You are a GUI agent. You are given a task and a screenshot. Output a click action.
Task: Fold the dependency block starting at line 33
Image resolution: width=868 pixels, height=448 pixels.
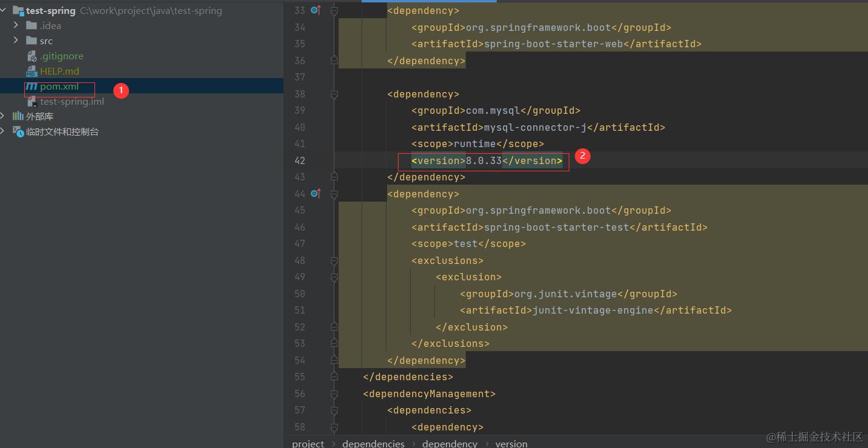pyautogui.click(x=334, y=10)
